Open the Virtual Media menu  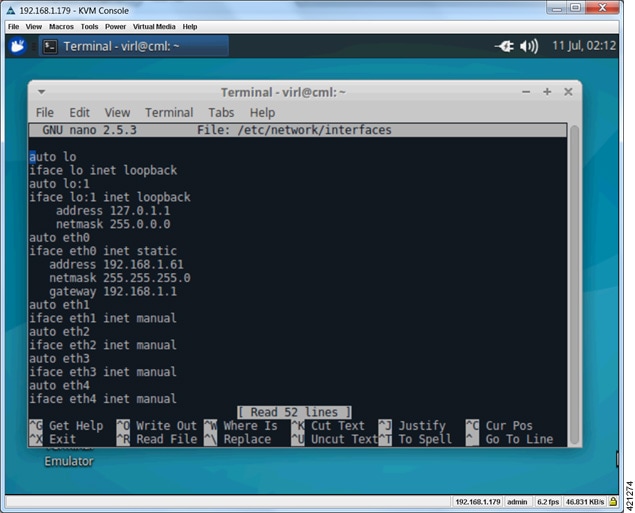154,27
